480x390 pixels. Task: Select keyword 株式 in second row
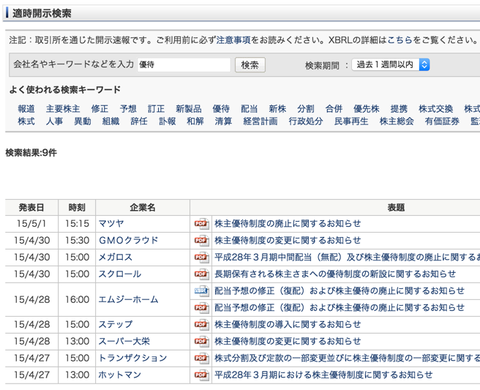click(26, 121)
